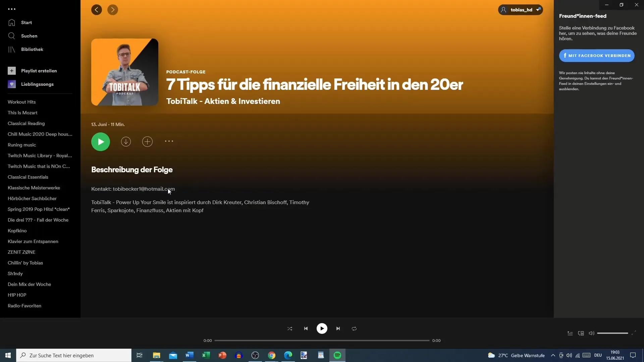Open Kopfkino playlist
Viewport: 644px width, 362px height.
point(17,231)
